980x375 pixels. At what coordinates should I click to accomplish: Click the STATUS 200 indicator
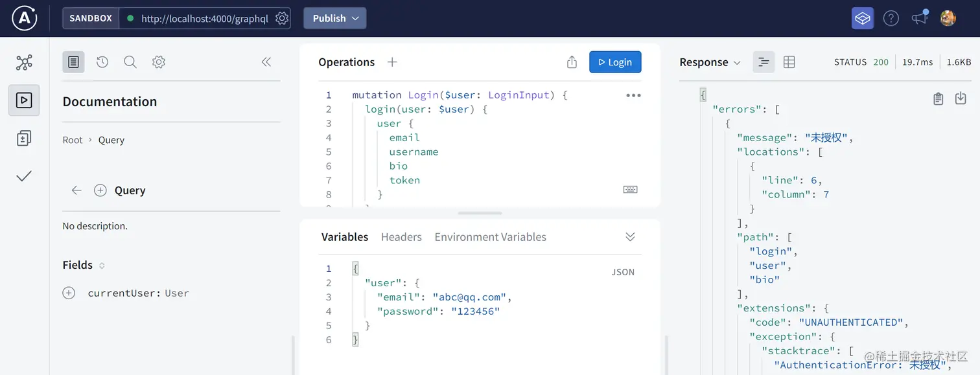pyautogui.click(x=861, y=62)
